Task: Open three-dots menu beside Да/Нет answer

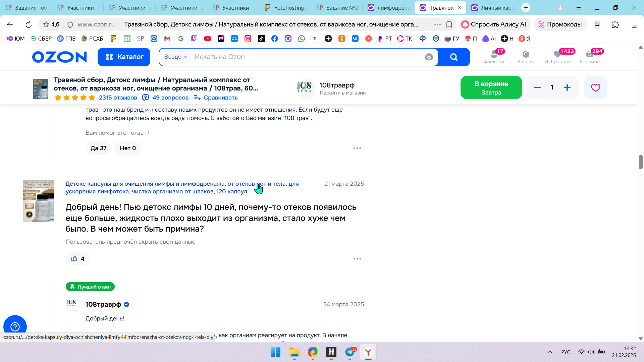Action: tap(357, 148)
